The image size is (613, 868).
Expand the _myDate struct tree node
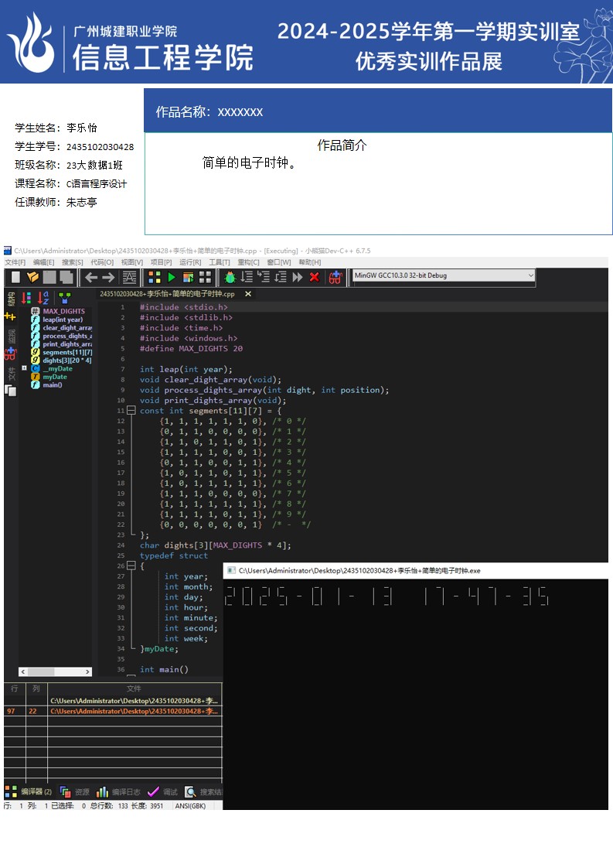click(x=25, y=368)
